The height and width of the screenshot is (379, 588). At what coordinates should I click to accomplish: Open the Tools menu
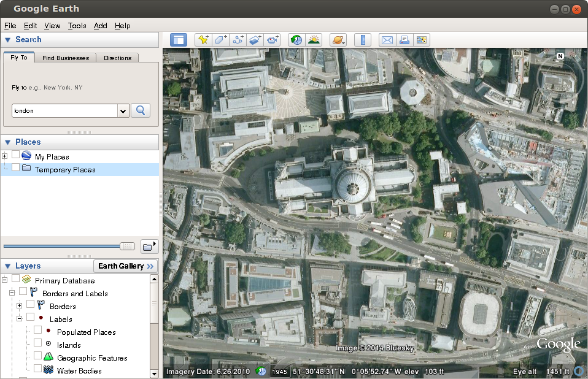(77, 26)
